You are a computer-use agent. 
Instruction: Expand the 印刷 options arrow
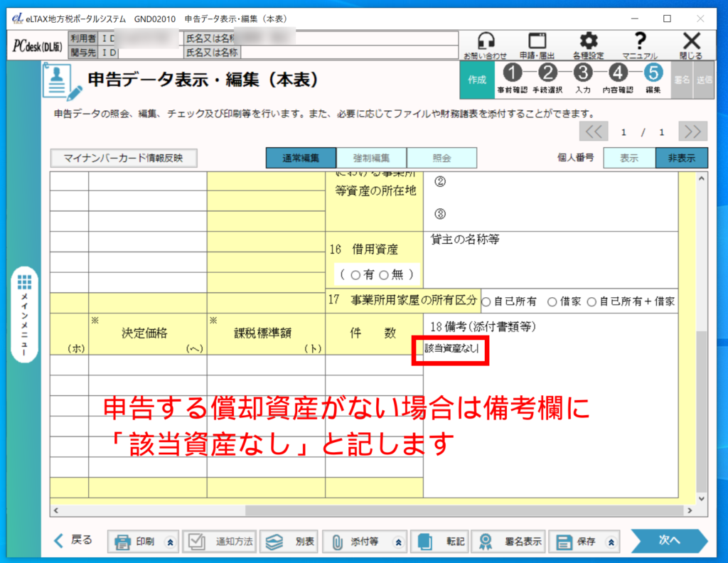pos(169,542)
